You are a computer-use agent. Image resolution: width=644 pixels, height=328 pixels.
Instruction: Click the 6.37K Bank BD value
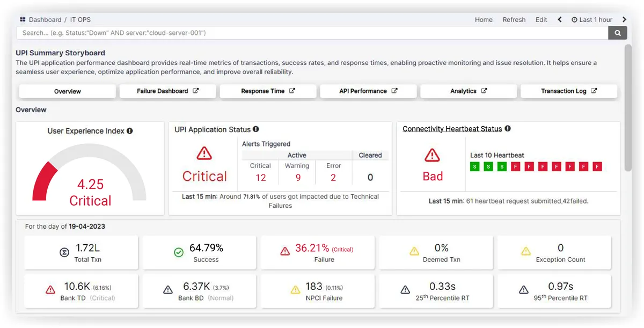click(x=196, y=287)
